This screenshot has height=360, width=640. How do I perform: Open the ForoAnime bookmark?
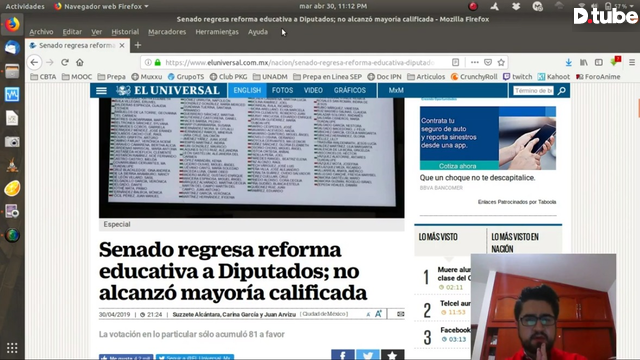[598, 77]
